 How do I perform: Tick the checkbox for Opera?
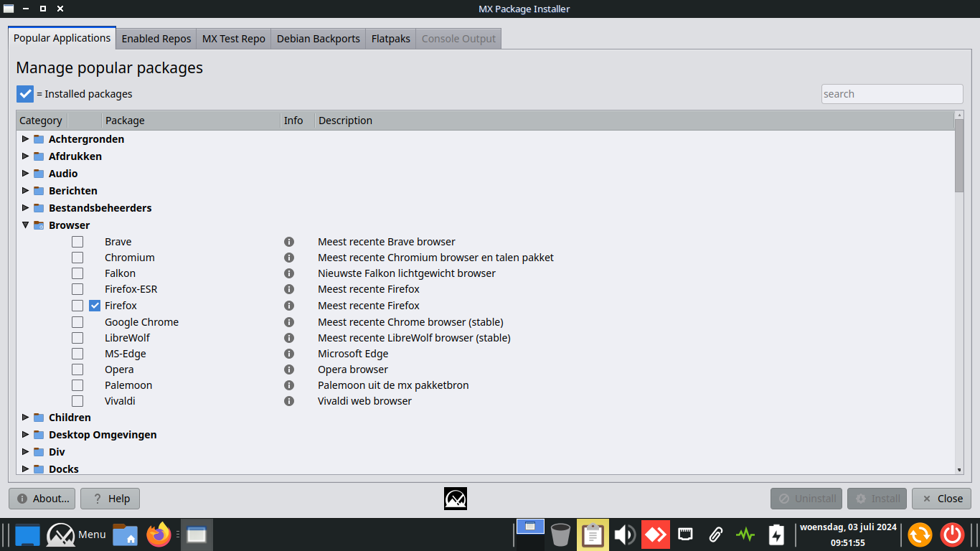click(77, 369)
